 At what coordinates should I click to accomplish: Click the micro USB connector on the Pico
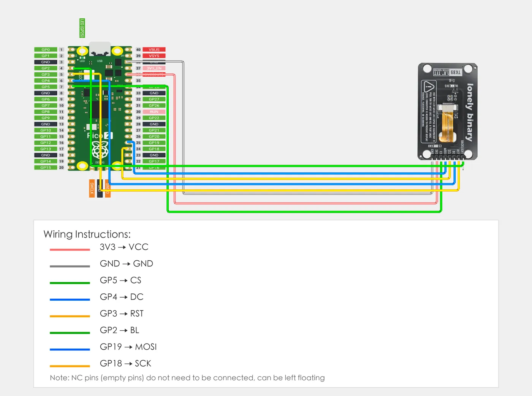click(x=100, y=49)
